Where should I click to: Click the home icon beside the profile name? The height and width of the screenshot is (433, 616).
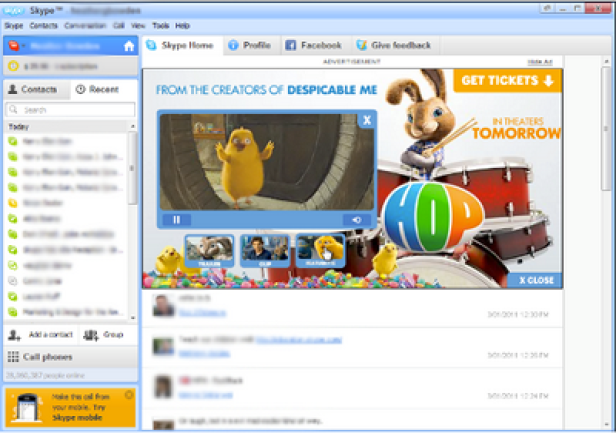coord(129,46)
